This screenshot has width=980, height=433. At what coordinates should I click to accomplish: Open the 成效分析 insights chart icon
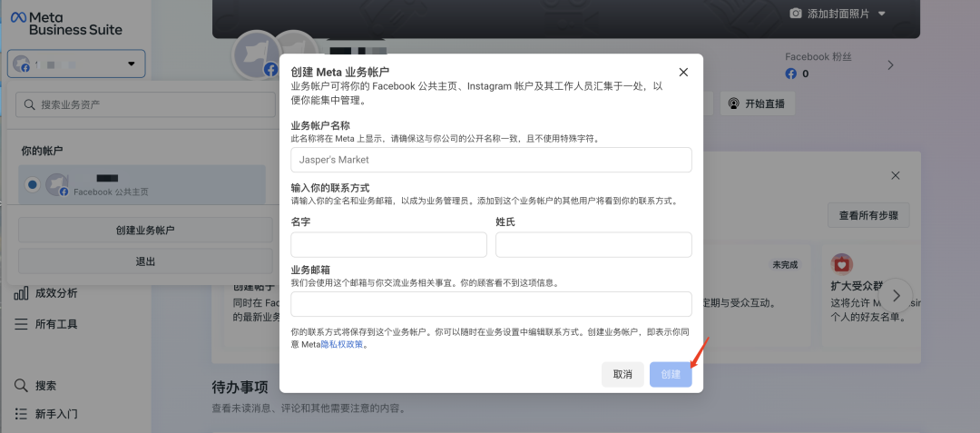(21, 293)
